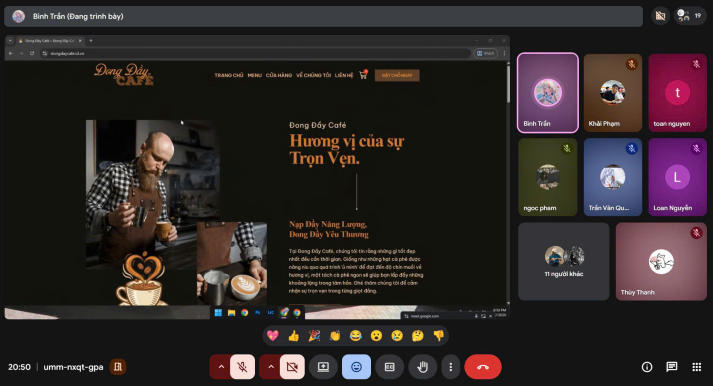
Task: Select Trần Văn Qu... participant tile
Action: coord(613,177)
